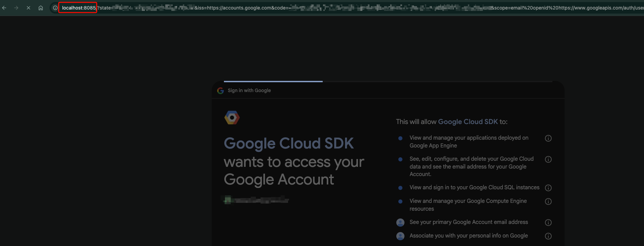The image size is (644, 246).
Task: Click 'Associate you with your personal info on Google'
Action: coord(469,236)
